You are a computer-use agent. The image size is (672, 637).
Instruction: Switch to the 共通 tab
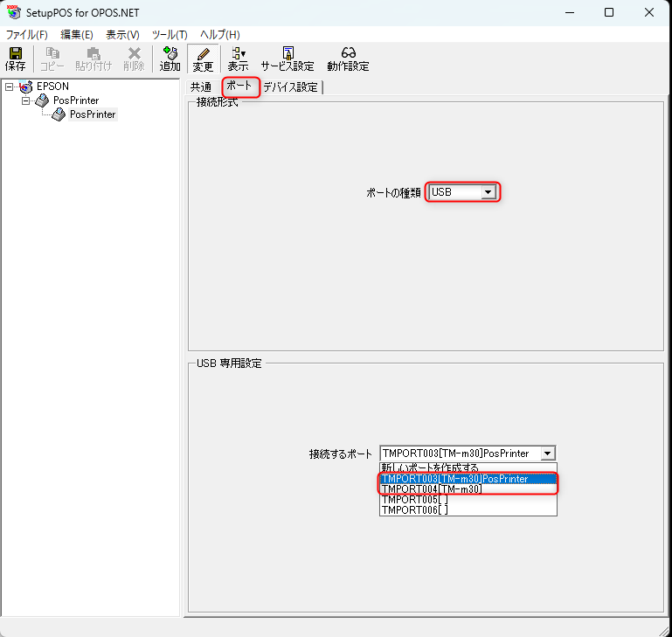tap(201, 87)
